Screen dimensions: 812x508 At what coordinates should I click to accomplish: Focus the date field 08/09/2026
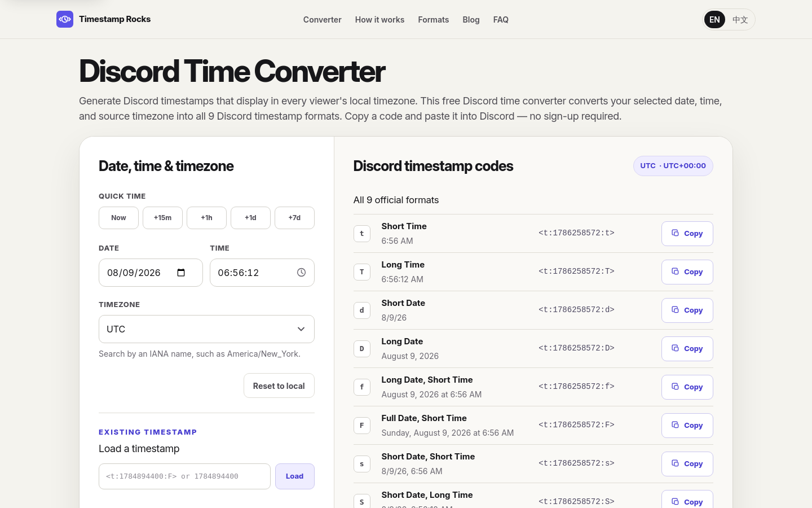coord(151,273)
